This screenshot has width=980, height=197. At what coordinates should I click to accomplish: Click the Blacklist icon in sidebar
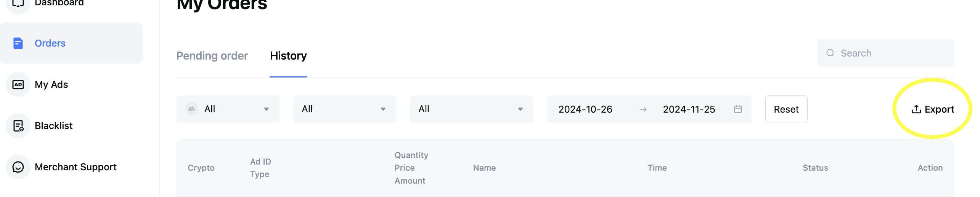pos(18,126)
